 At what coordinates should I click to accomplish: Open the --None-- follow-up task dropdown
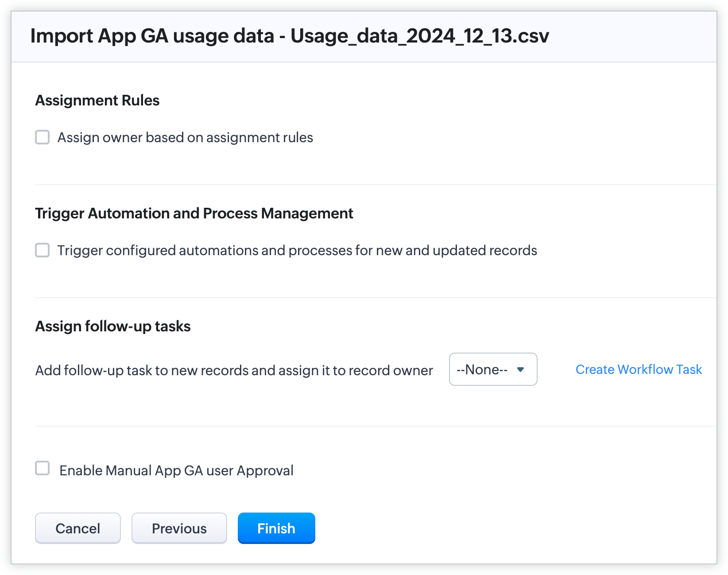(x=492, y=369)
